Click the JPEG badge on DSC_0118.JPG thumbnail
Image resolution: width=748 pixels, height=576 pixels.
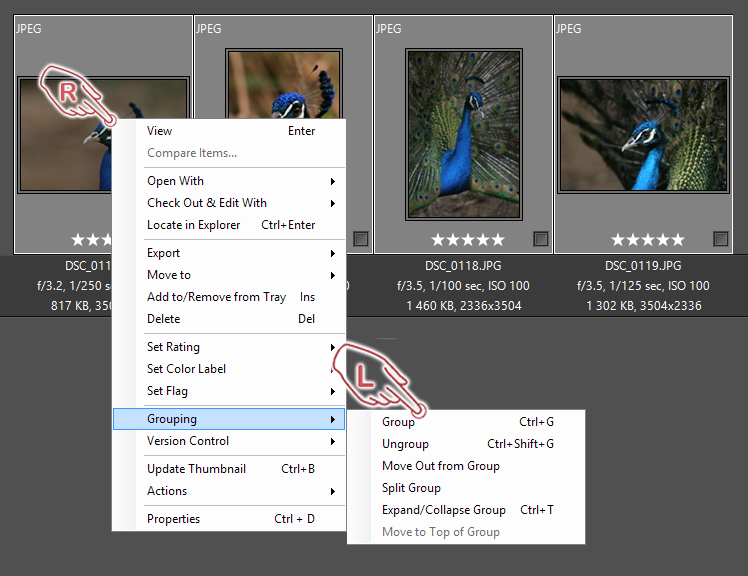coord(388,29)
